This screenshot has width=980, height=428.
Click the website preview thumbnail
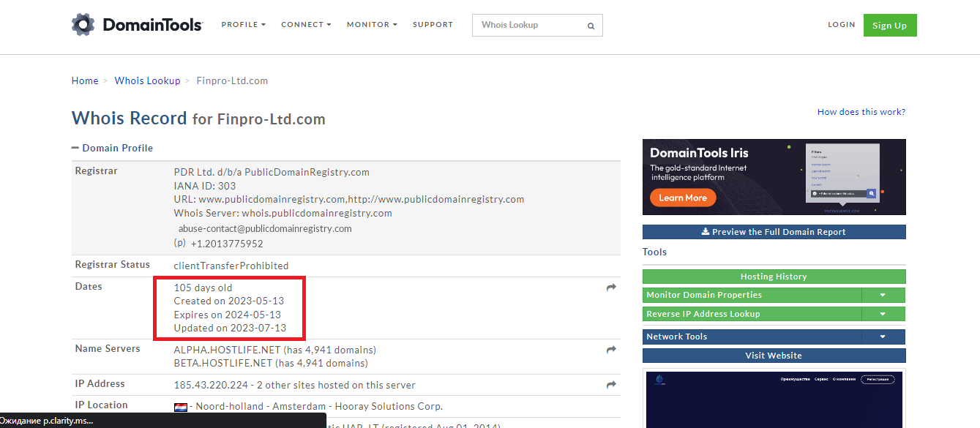pos(774,399)
